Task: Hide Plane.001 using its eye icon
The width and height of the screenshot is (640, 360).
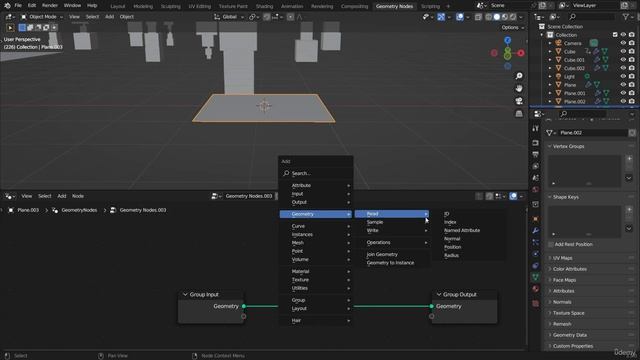Action: [x=623, y=93]
